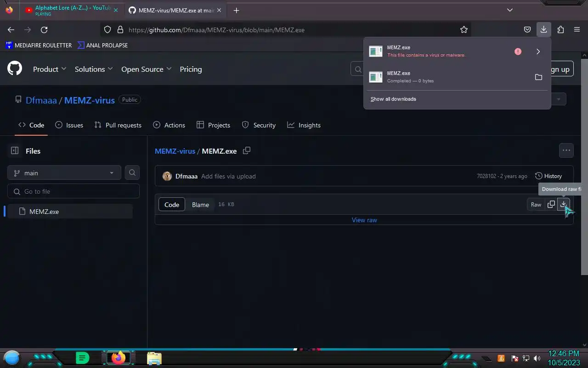Close the Alphabet Lore YouTube tab

115,10
